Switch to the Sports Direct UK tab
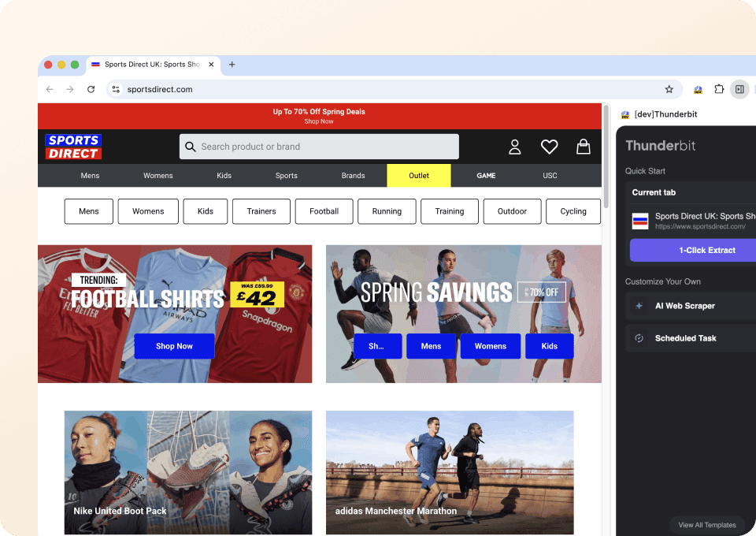756x536 pixels. (x=150, y=65)
